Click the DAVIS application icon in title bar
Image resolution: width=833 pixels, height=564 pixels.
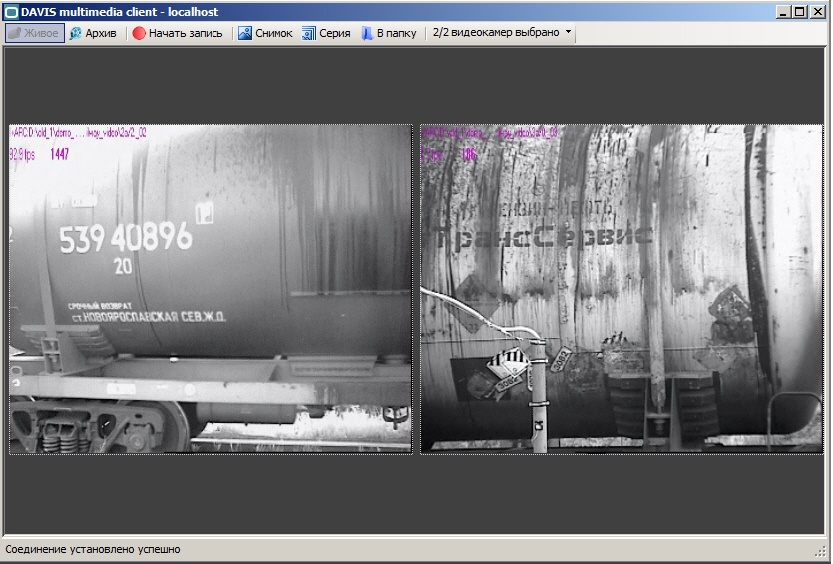coord(11,12)
